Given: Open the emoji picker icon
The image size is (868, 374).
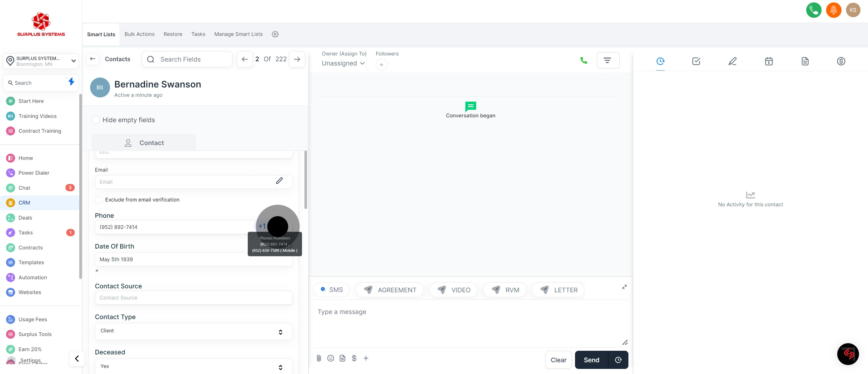Looking at the screenshot, I should pyautogui.click(x=331, y=358).
